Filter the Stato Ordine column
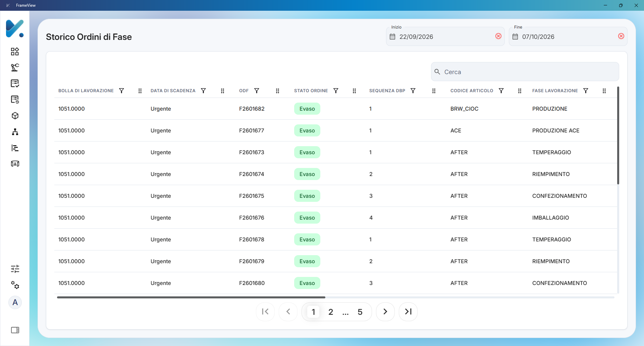The width and height of the screenshot is (644, 346). pos(336,91)
